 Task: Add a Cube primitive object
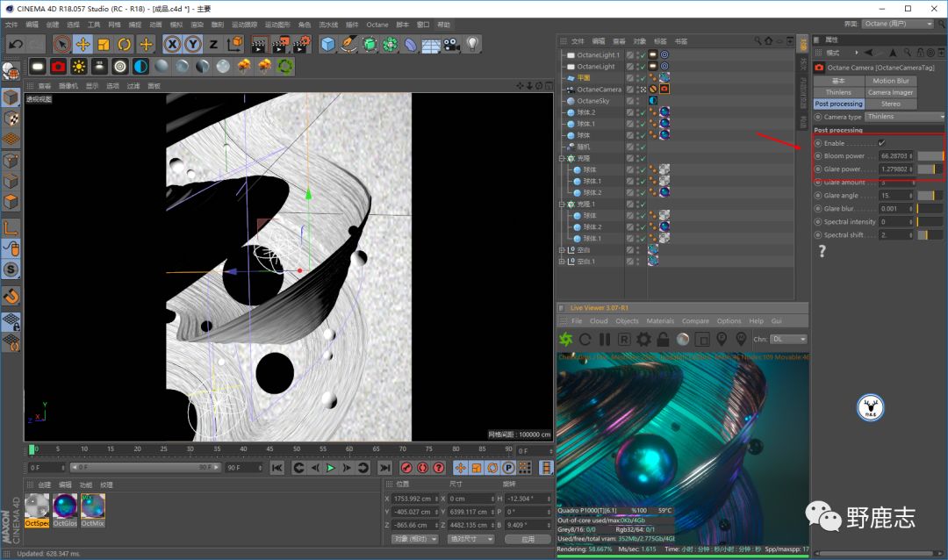point(328,44)
